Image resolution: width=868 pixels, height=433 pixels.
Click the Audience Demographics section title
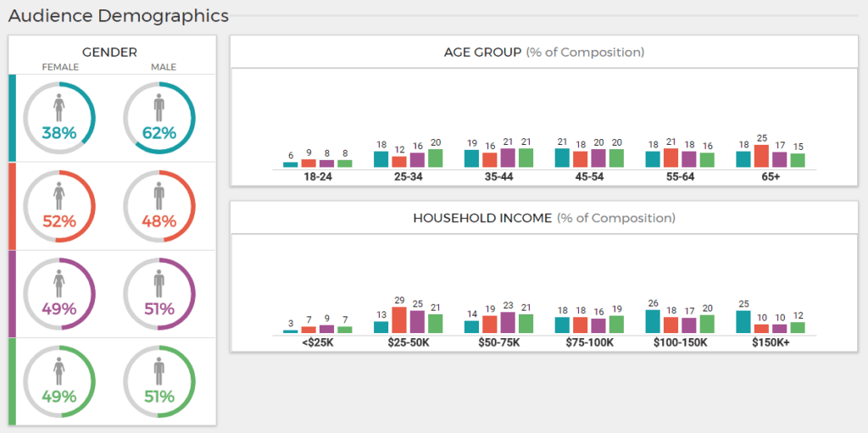[x=119, y=16]
